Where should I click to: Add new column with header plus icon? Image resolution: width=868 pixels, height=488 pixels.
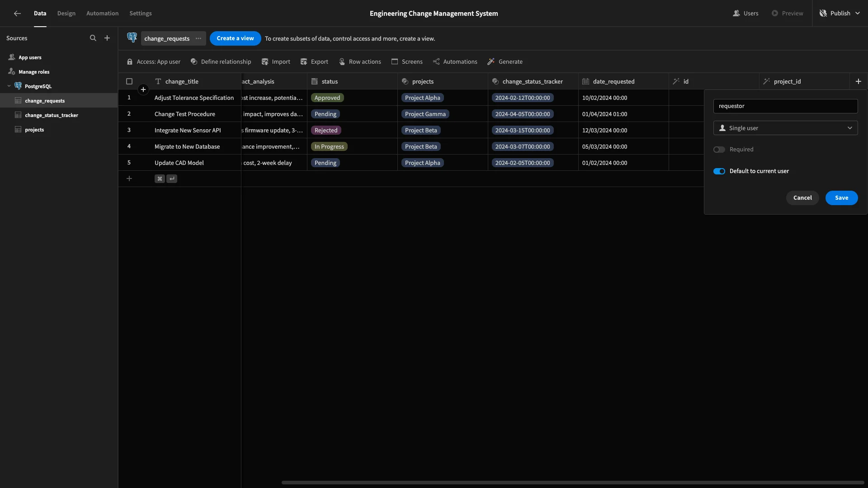(859, 81)
